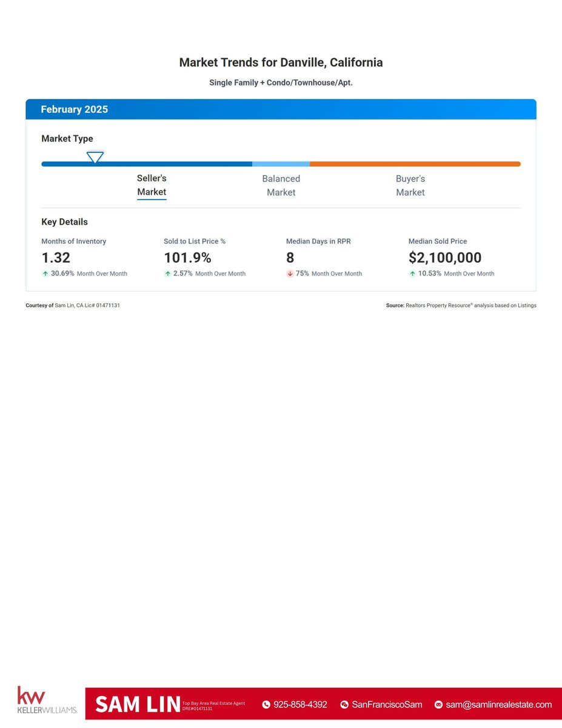This screenshot has width=562, height=728.
Task: Click the 925-858-4392 phone number
Action: coord(301,704)
